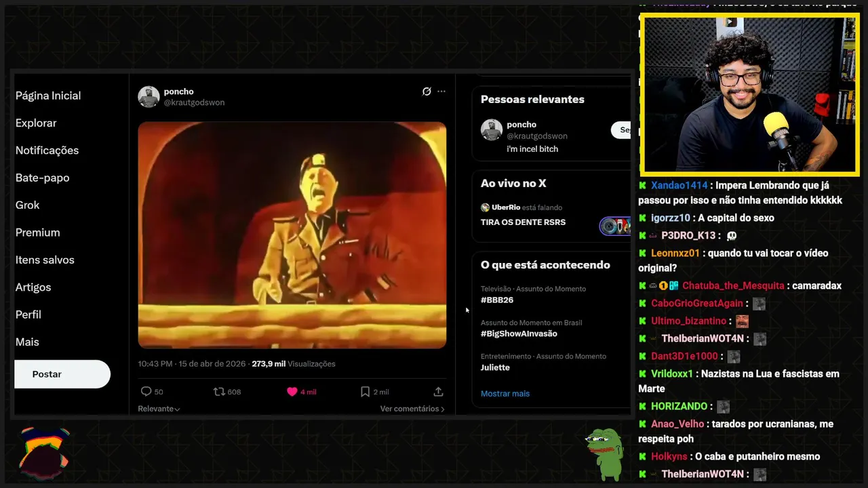Screen dimensions: 868x488
Task: Click the streamer webcam overlay
Action: (x=749, y=94)
